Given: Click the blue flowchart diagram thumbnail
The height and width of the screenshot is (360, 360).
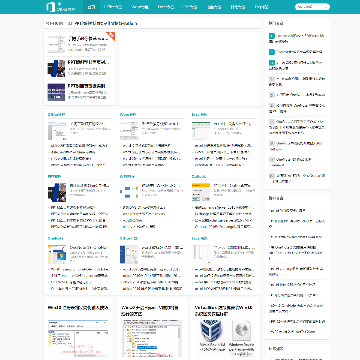Looking at the screenshot, I should pyautogui.click(x=129, y=192).
